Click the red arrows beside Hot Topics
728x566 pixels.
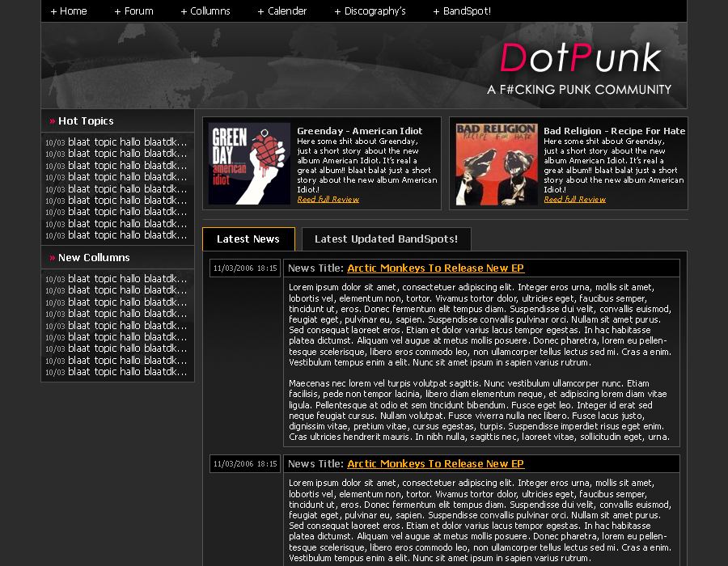tap(53, 121)
